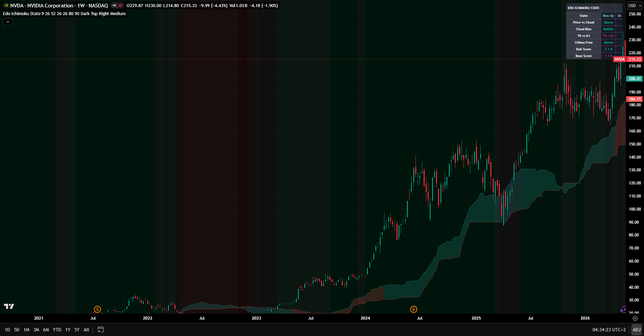Select the 1D time range
644x336 pixels.
point(7,330)
